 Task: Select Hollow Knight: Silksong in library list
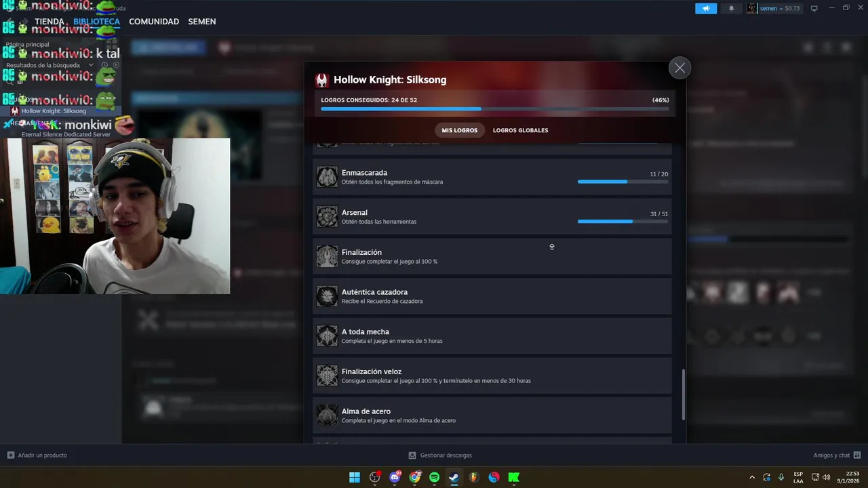(x=54, y=111)
